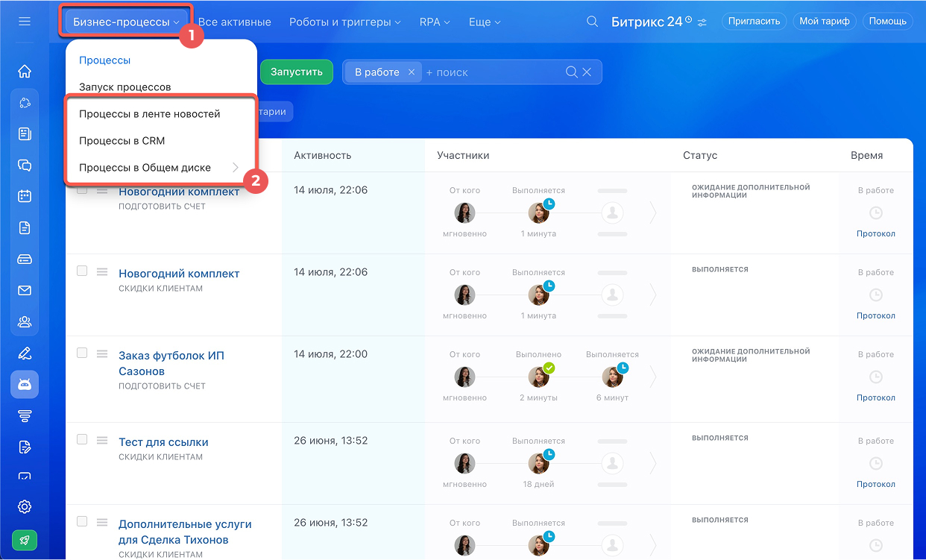
Task: Expand Процессы в Общем диске submenu
Action: (x=236, y=168)
